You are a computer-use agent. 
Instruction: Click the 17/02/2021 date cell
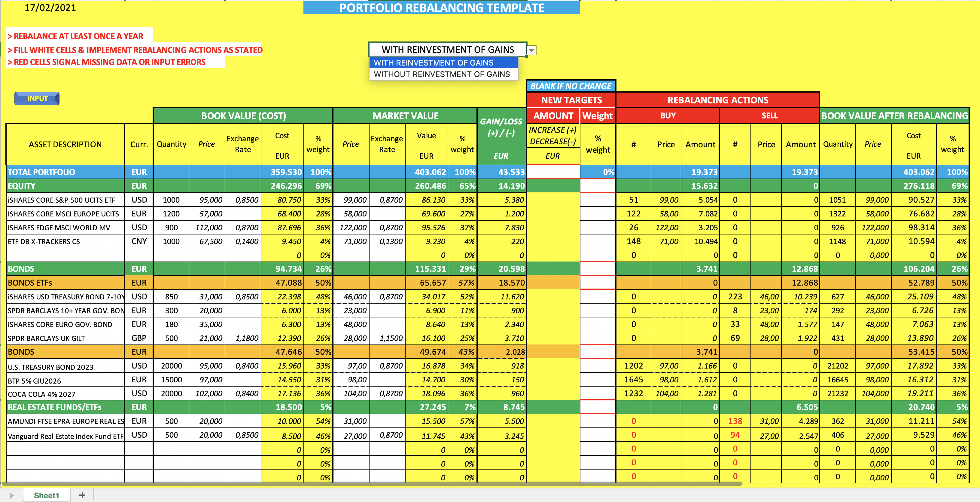point(50,8)
